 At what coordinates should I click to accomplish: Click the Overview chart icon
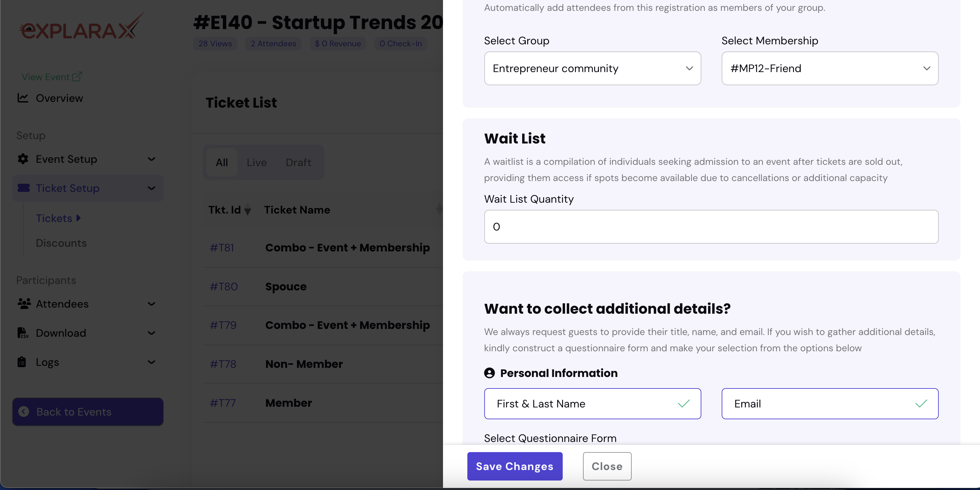[x=23, y=98]
